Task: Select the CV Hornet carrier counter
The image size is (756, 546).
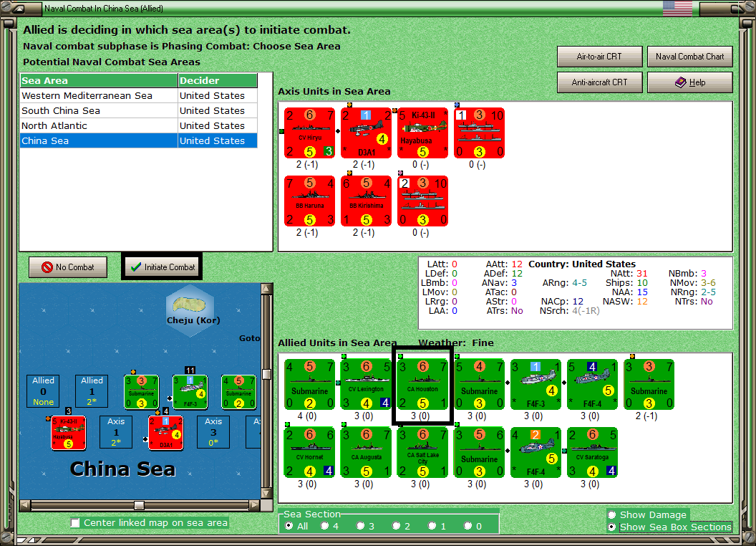Action: [x=309, y=452]
